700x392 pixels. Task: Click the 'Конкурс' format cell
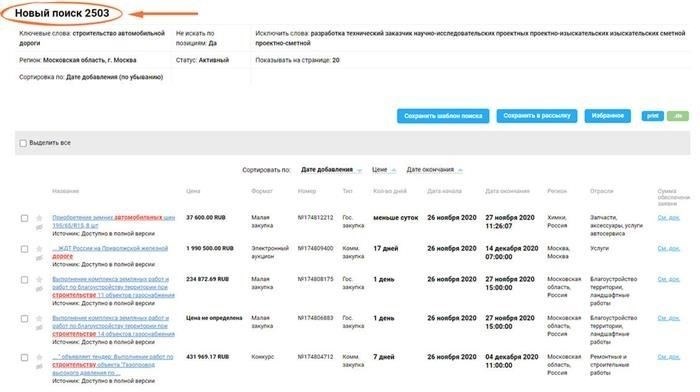click(262, 357)
